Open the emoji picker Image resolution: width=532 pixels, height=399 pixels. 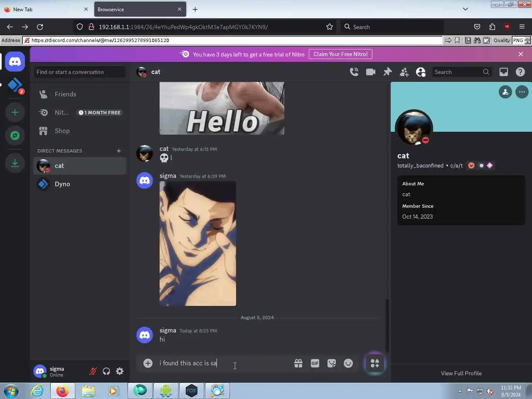[x=348, y=363]
